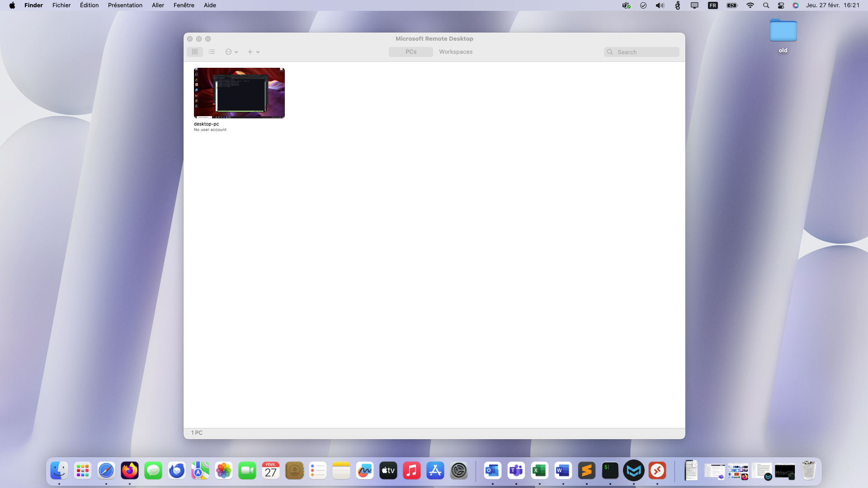Open the filter dropdown chevron in toolbar
The height and width of the screenshot is (488, 868).
click(x=236, y=52)
